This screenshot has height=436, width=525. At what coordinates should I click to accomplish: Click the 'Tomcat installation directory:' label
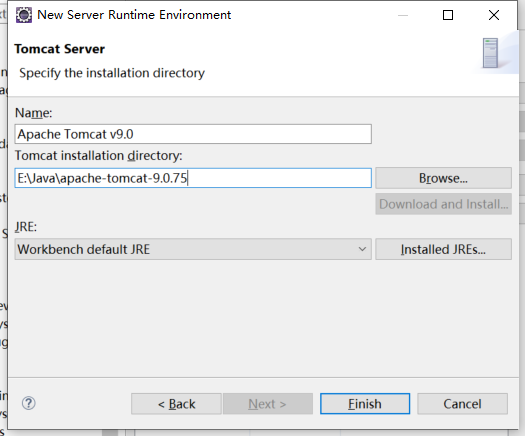99,156
